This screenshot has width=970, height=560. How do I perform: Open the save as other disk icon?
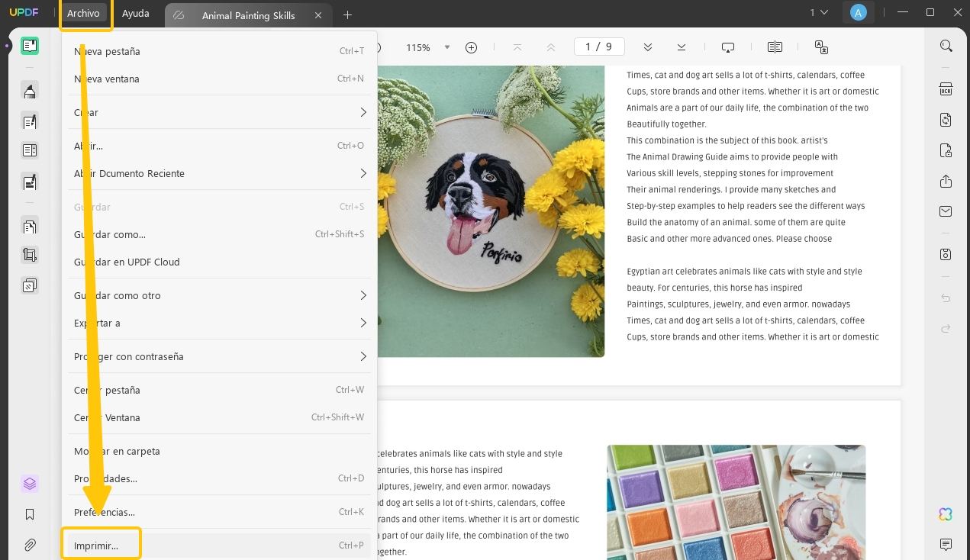coord(946,254)
